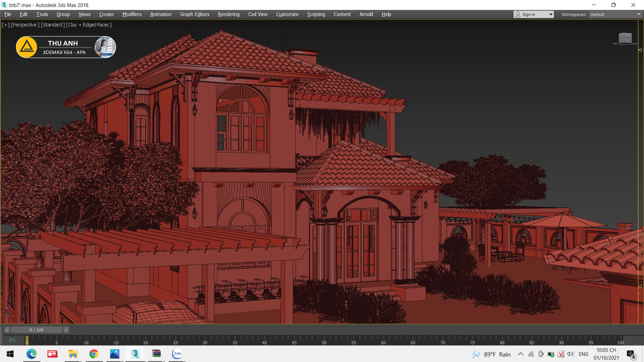Viewport: 644px width, 362px height.
Task: Click the [Standard] viewport quality label
Action: [53, 25]
